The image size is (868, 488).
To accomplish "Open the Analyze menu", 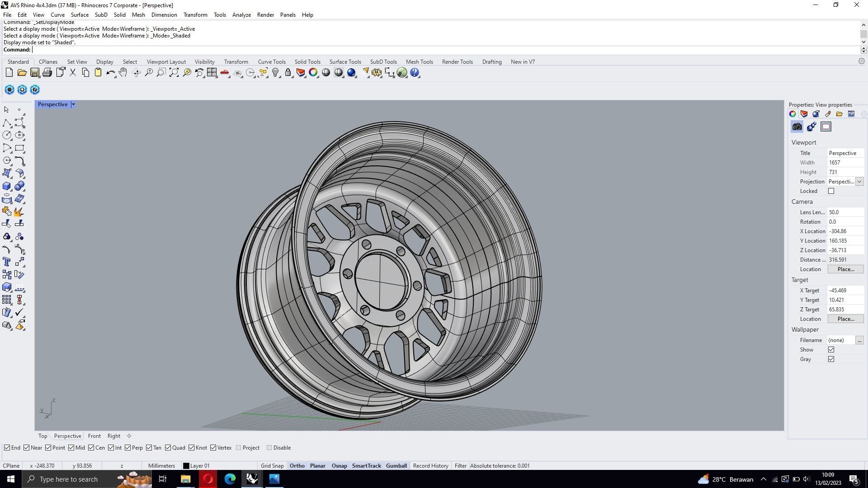I will click(x=241, y=15).
